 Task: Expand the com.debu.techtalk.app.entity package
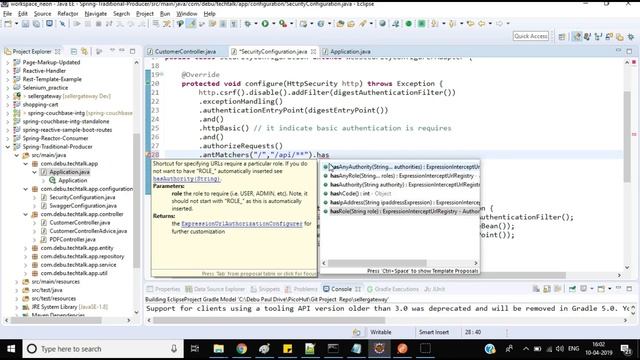pyautogui.click(x=26, y=248)
